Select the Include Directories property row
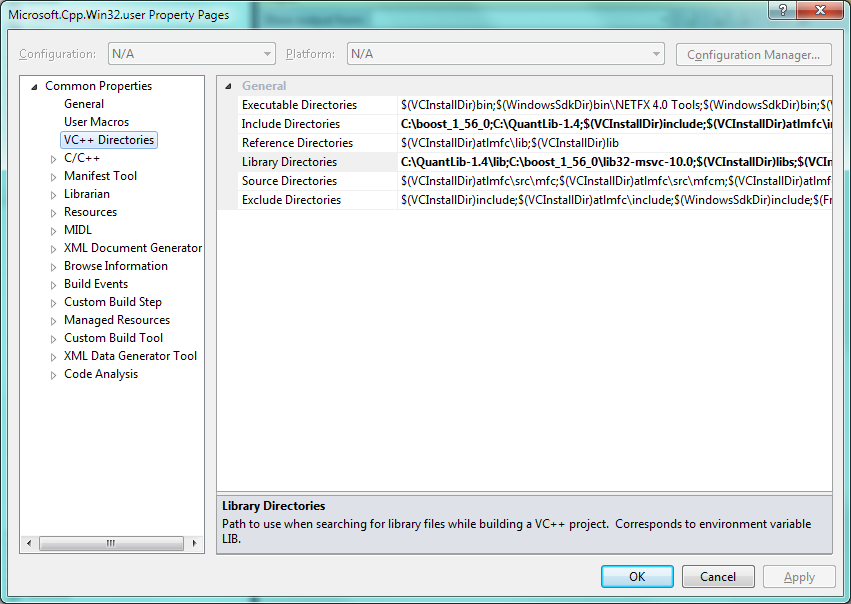This screenshot has width=851, height=604. pos(291,124)
